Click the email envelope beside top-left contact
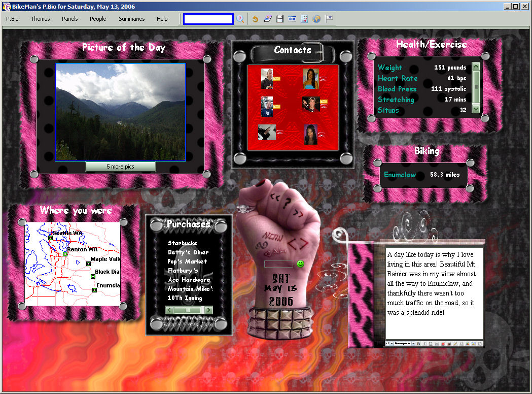Screen dimensions: 532x394 [277, 79]
